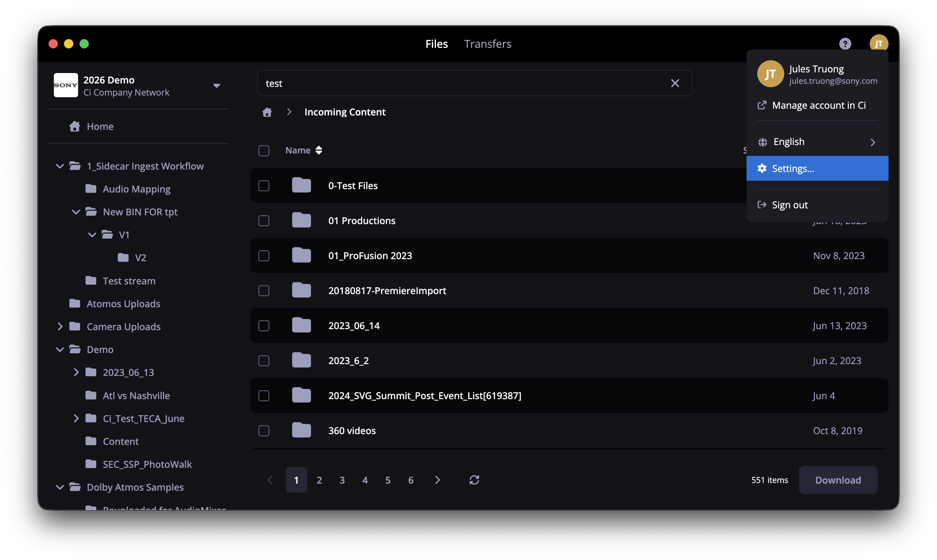This screenshot has width=937, height=560.
Task: Select the V2 folder in sidebar
Action: (x=140, y=258)
